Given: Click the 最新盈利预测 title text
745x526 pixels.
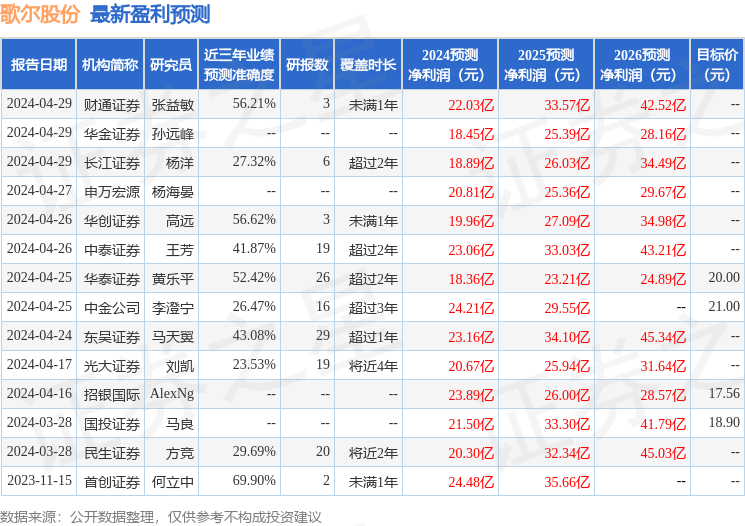Looking at the screenshot, I should (150, 14).
